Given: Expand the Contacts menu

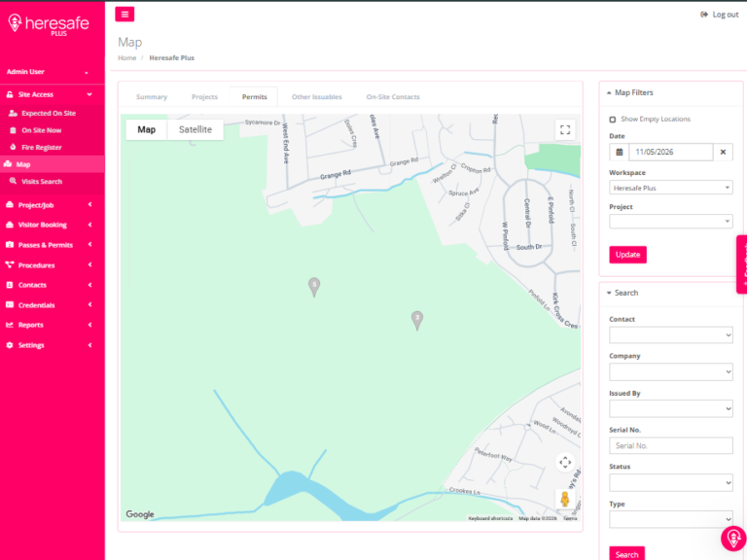Looking at the screenshot, I should [53, 285].
